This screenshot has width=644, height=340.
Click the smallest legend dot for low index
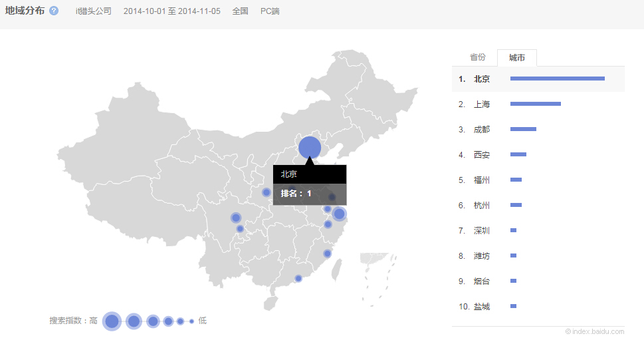tap(191, 321)
